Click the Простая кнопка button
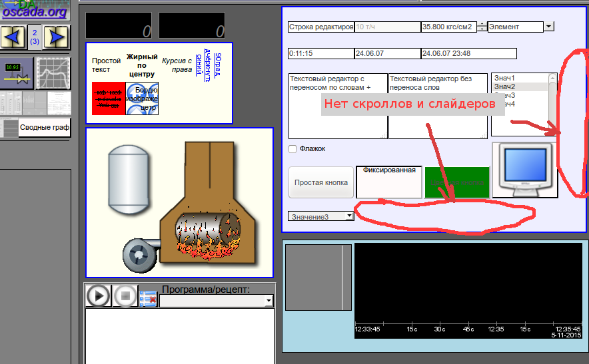The width and height of the screenshot is (589, 364). (321, 182)
